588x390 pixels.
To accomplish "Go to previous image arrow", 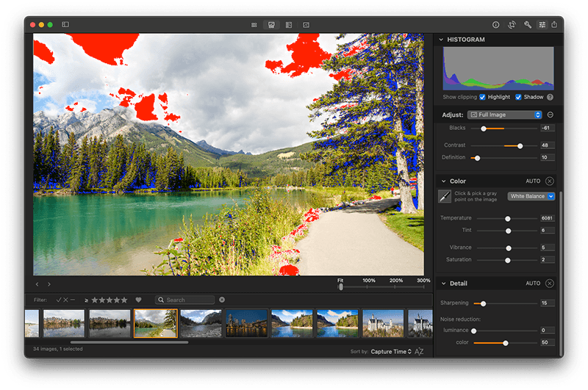I will pos(37,284).
